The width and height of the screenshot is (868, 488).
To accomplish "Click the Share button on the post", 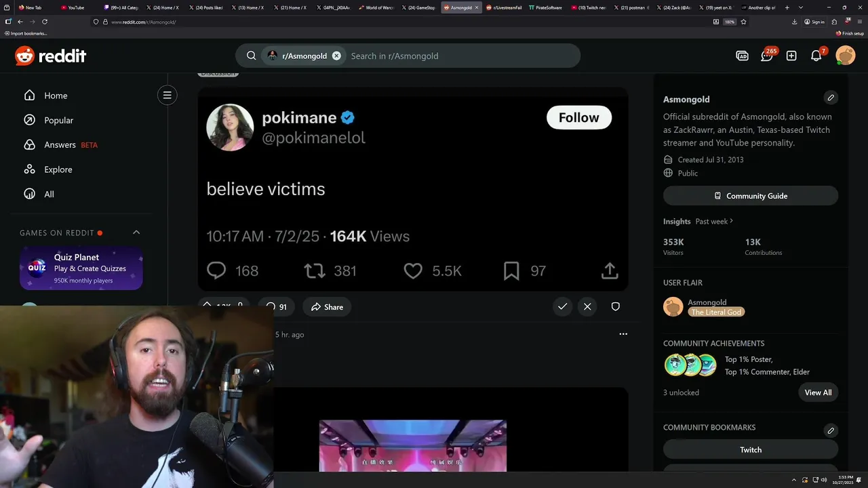I will [327, 307].
